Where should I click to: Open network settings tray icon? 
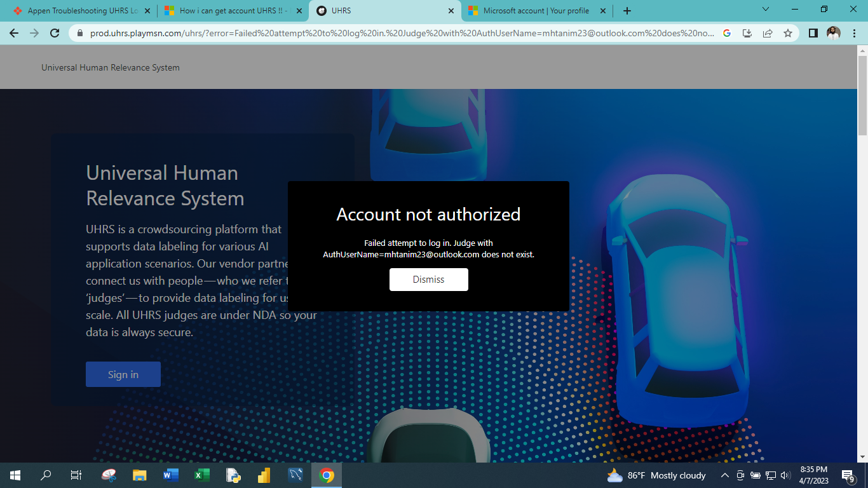(x=771, y=475)
